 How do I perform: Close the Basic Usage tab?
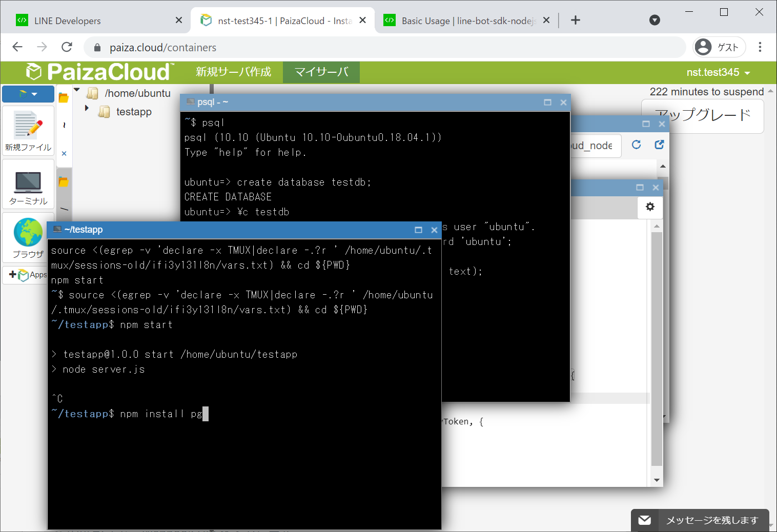pyautogui.click(x=546, y=20)
